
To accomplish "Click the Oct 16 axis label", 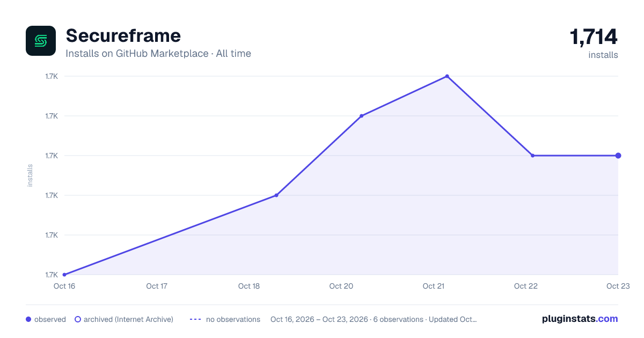I will (x=64, y=286).
